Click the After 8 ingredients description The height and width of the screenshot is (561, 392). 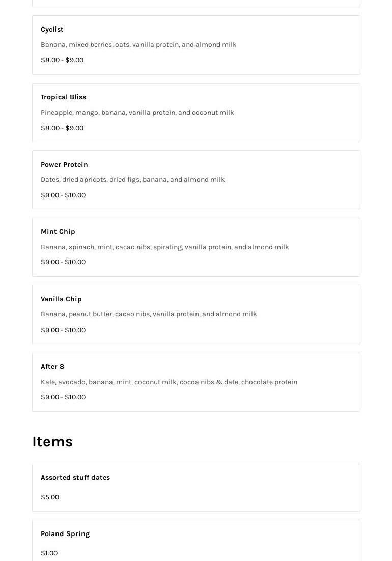tap(169, 382)
